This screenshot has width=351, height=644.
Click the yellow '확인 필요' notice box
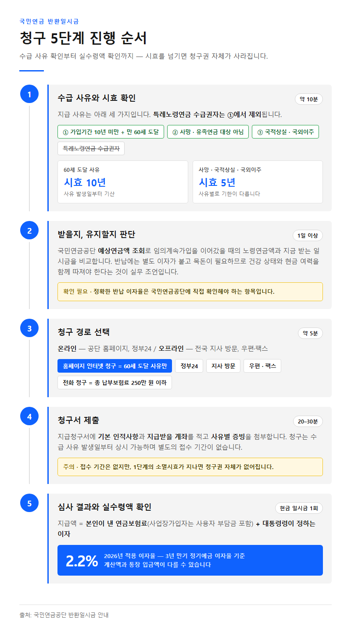(190, 292)
